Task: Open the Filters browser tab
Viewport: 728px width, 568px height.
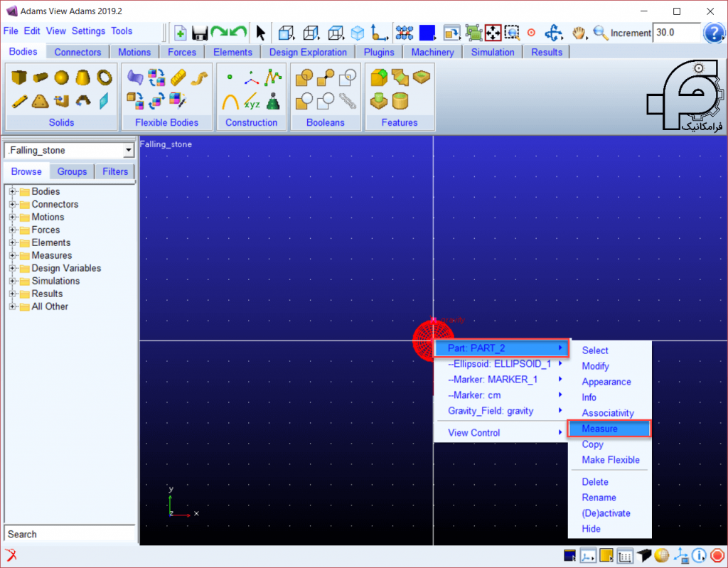Action: (x=115, y=171)
